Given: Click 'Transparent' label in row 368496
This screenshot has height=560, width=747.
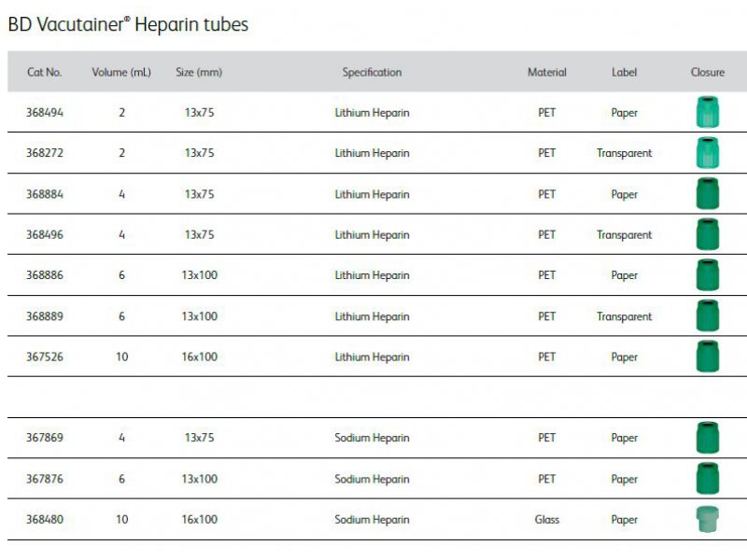Looking at the screenshot, I should tap(624, 235).
